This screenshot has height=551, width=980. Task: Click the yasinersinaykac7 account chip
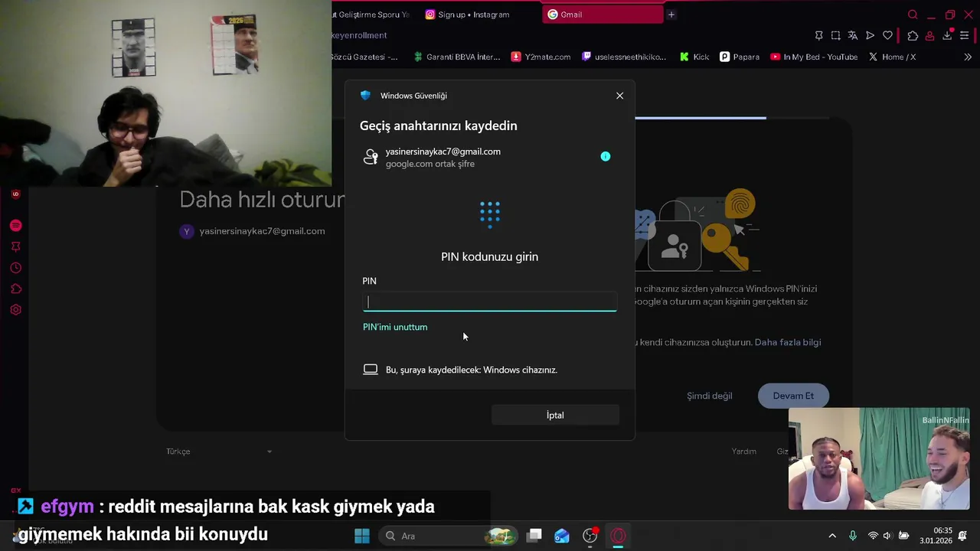coord(253,231)
